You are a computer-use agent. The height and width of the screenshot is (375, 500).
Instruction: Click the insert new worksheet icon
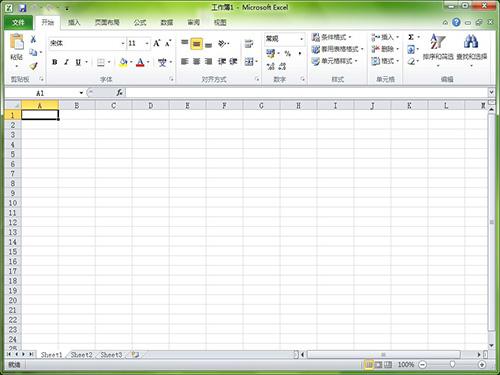tap(135, 355)
